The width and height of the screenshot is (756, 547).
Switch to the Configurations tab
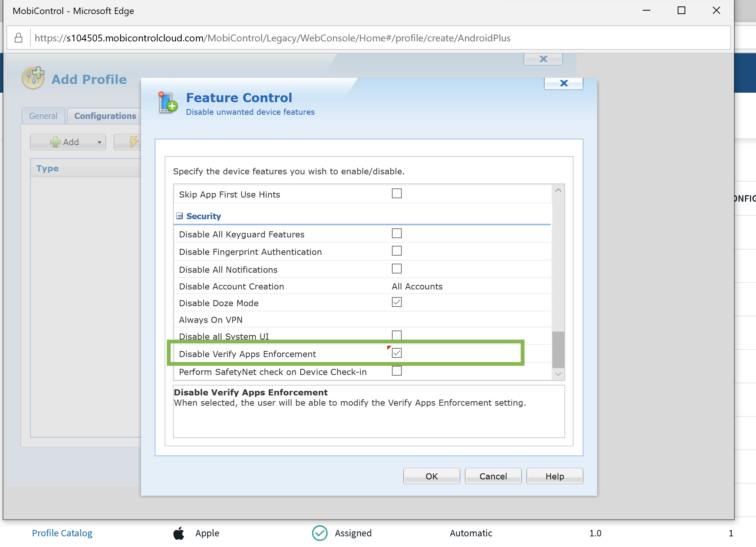(105, 116)
